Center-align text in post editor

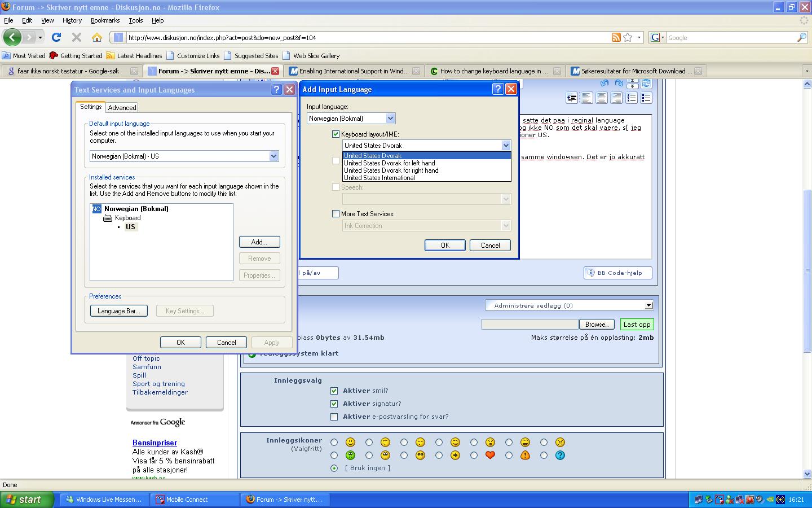click(602, 98)
